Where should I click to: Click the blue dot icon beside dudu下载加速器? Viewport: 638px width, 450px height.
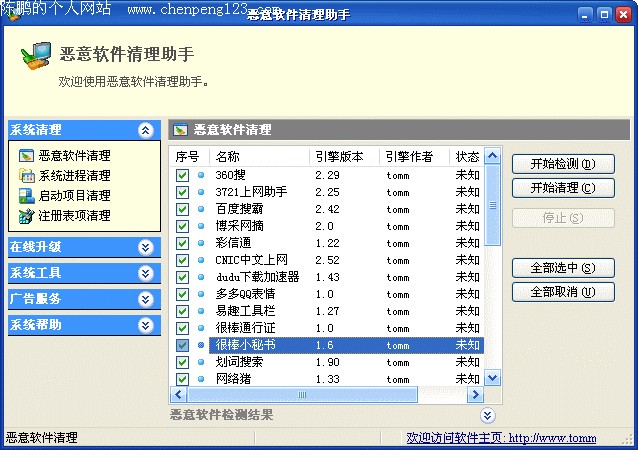click(x=201, y=277)
